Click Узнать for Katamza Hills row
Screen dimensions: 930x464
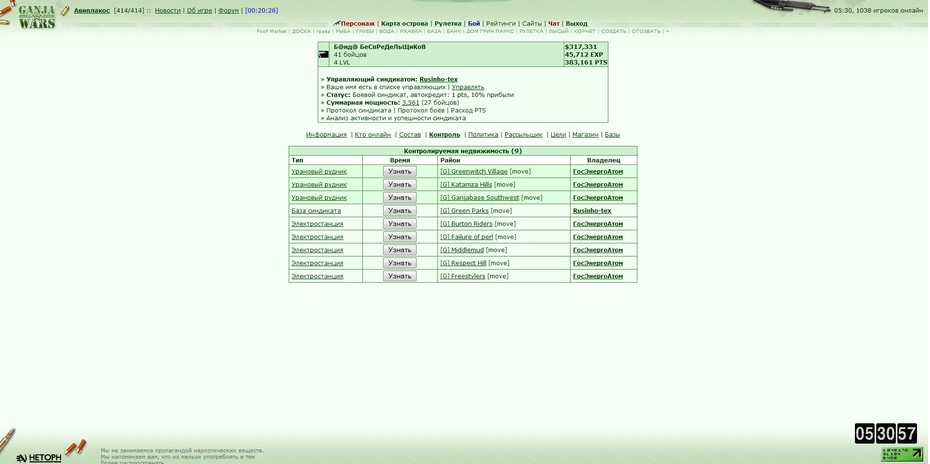click(400, 185)
